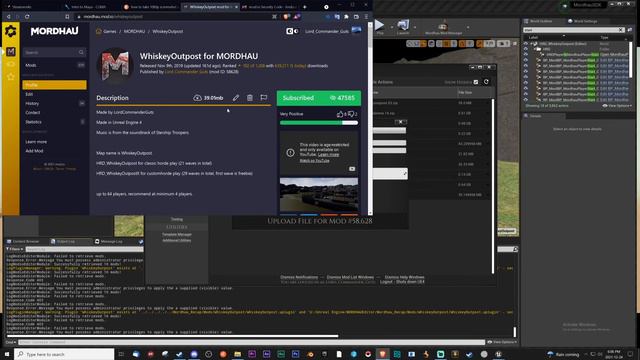Open Brave browser from taskbar
640x360 pixels.
(x=382, y=354)
